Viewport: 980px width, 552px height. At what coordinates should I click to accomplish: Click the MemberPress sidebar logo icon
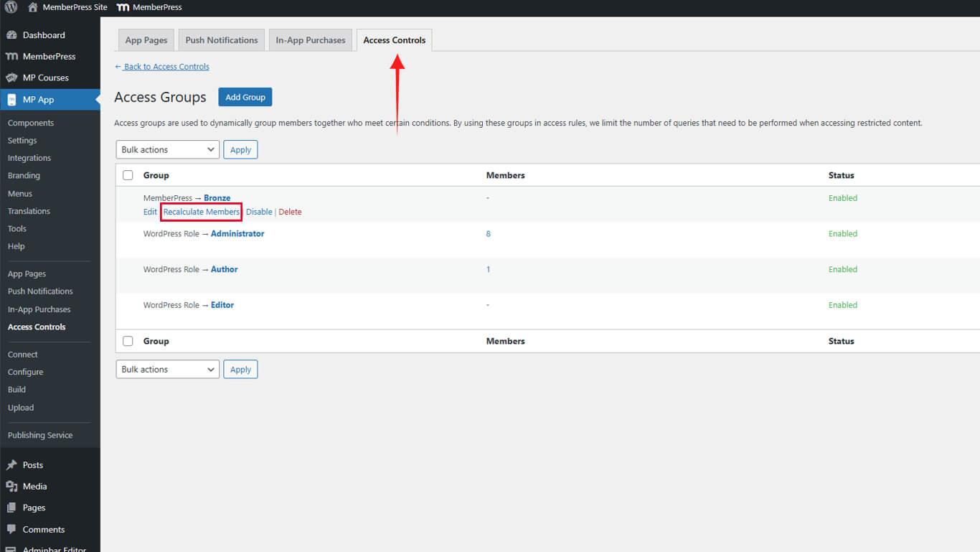click(x=11, y=57)
